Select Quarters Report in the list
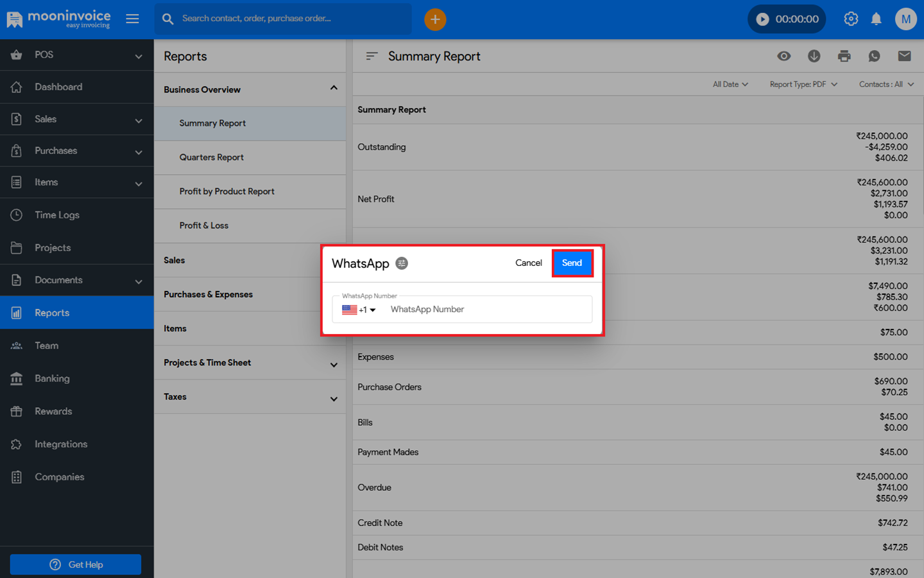The width and height of the screenshot is (924, 578). click(212, 157)
